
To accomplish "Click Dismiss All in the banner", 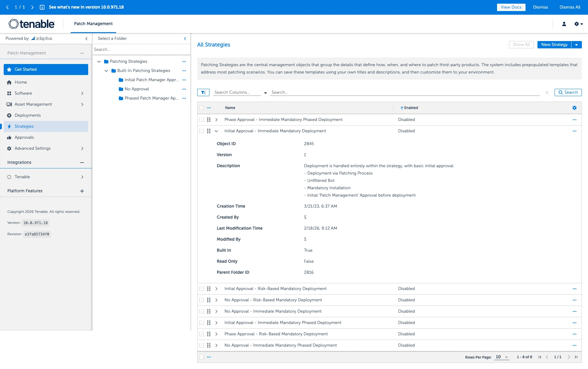I will pos(570,7).
